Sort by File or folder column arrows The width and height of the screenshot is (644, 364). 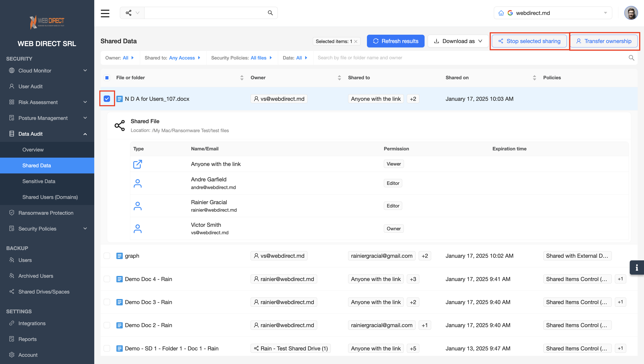(x=242, y=77)
